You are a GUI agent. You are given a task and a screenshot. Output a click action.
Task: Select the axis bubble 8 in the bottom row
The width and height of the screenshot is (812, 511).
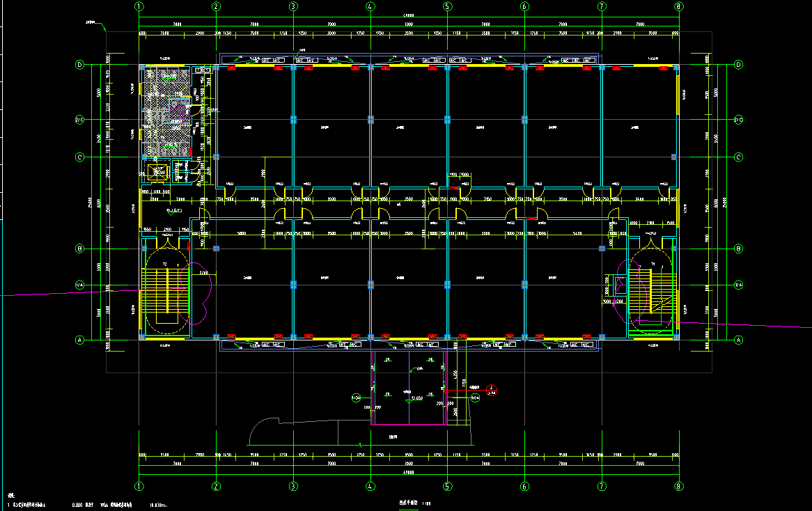[678, 486]
